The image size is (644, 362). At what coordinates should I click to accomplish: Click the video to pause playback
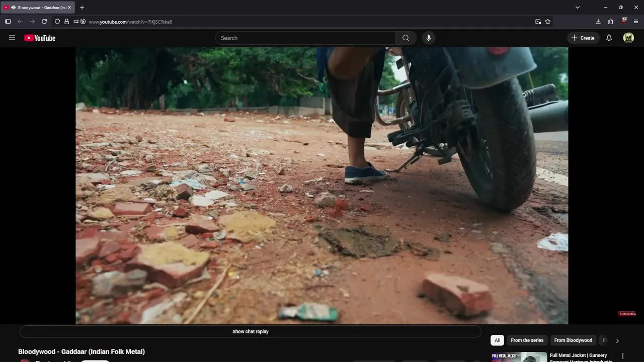(x=322, y=186)
